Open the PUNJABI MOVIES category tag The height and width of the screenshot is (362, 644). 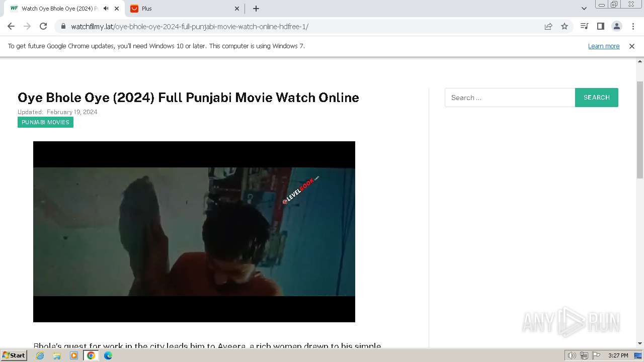(x=45, y=122)
